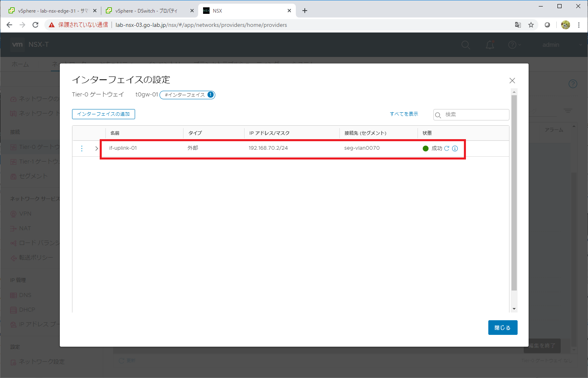Viewport: 588px width, 378px height.
Task: Click the dialog's vertical scrollbar thumb
Action: [x=514, y=193]
